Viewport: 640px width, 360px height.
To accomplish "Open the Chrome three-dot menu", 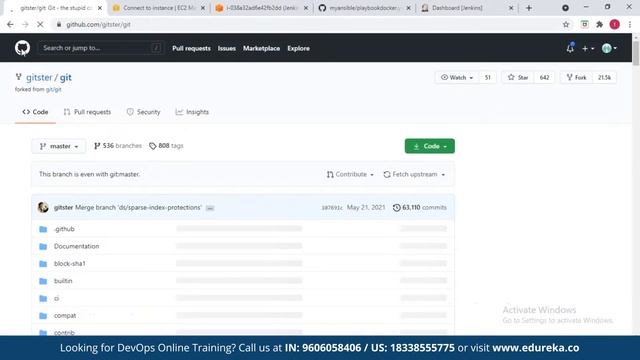I will click(630, 24).
